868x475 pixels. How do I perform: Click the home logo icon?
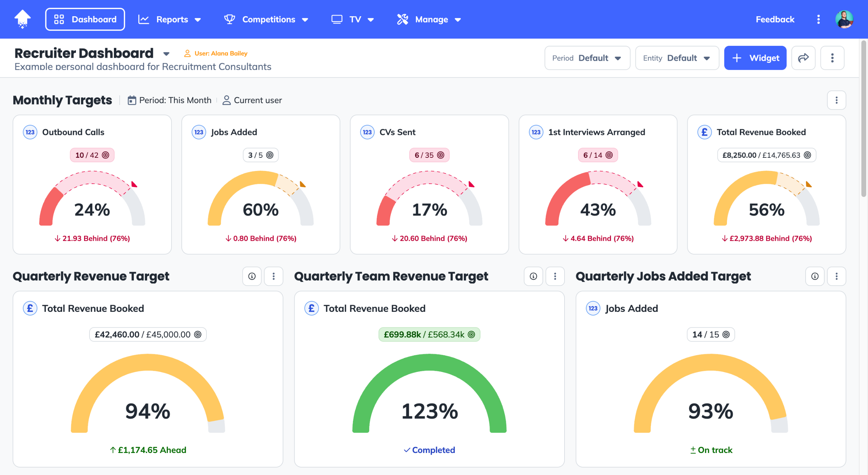click(x=22, y=19)
